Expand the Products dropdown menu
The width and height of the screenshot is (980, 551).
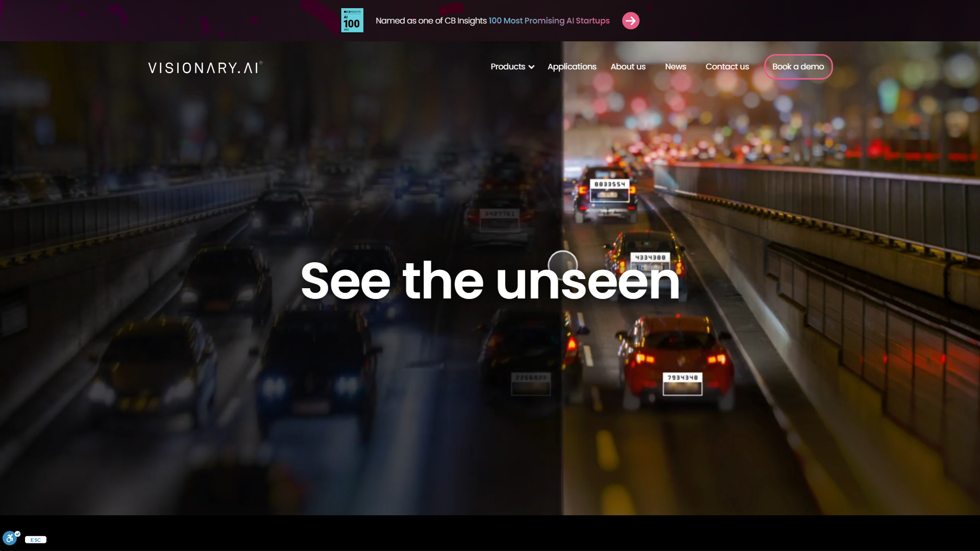click(x=507, y=67)
